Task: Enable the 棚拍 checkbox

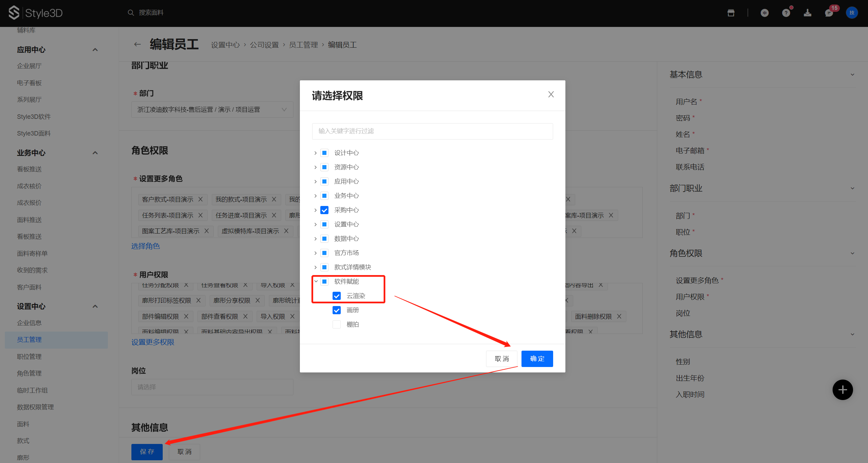Action: pos(337,324)
